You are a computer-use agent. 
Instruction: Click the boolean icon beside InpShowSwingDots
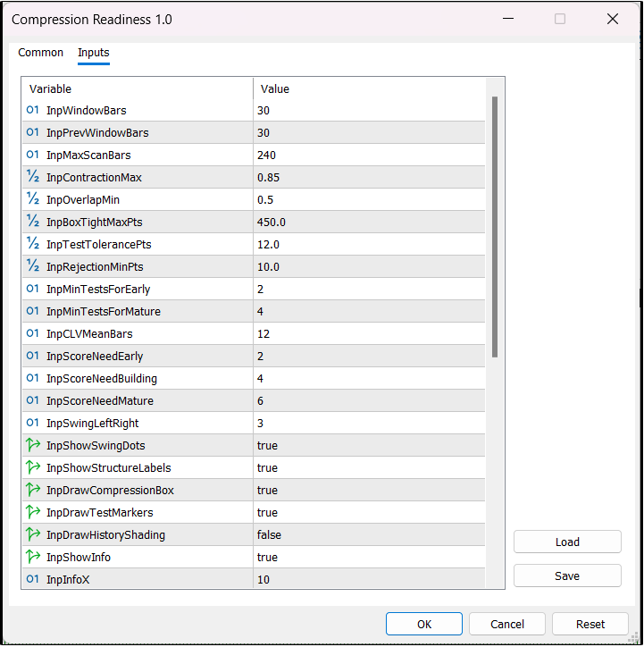click(x=33, y=446)
